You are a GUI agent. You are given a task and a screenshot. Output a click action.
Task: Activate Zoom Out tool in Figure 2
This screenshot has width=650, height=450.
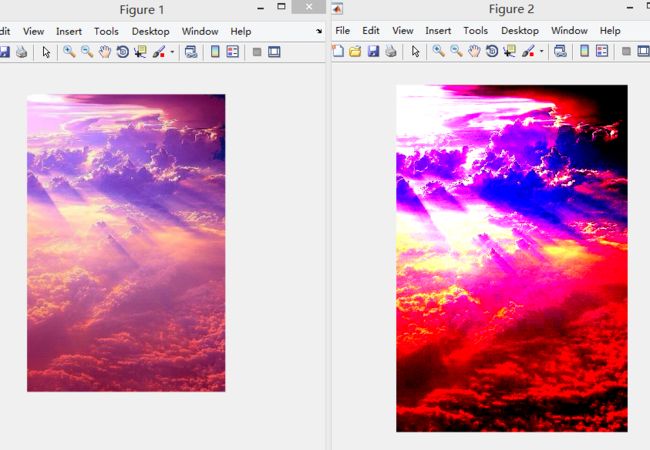click(456, 51)
